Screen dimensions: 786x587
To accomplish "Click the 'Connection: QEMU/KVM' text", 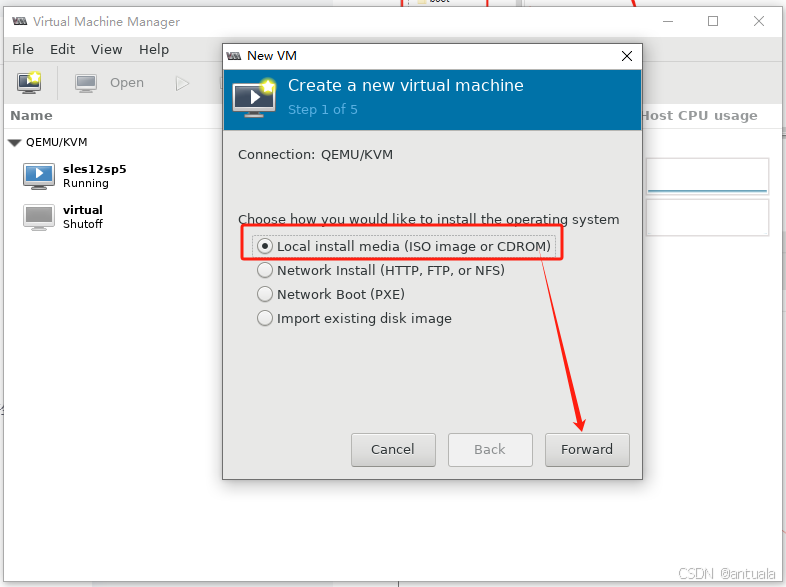I will pos(315,155).
